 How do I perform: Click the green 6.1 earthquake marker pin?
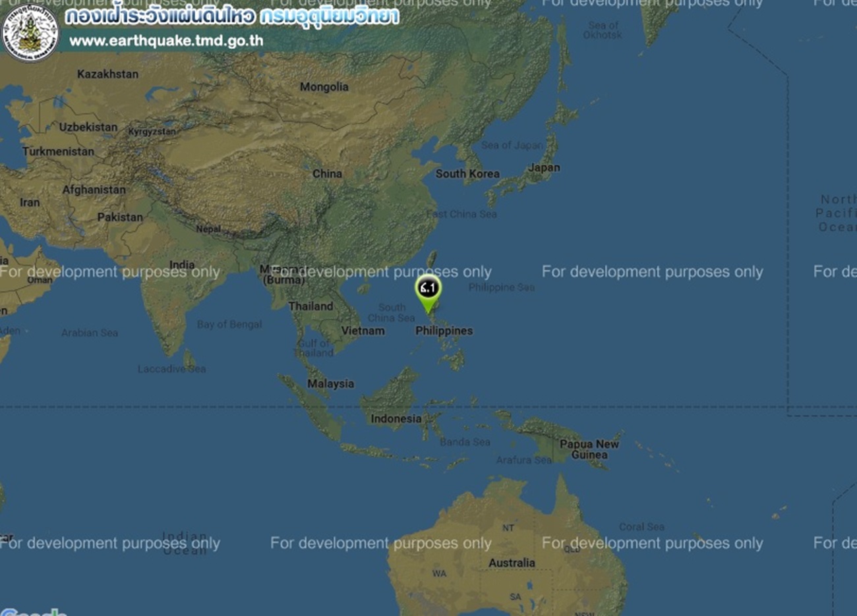click(x=428, y=293)
